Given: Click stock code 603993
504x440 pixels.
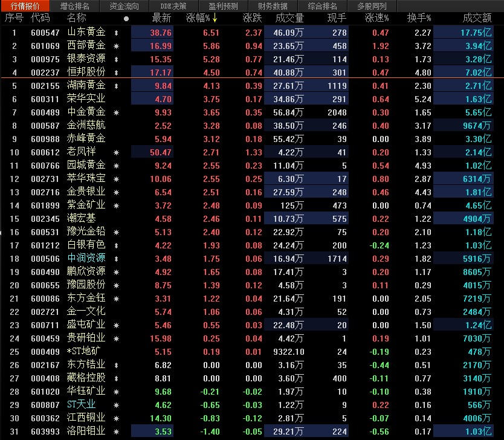Looking at the screenshot, I should point(45,432).
